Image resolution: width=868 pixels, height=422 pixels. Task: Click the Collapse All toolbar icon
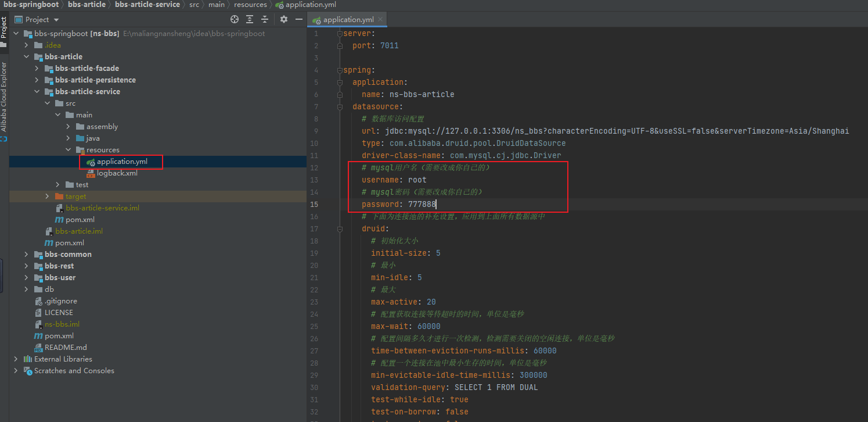point(265,19)
